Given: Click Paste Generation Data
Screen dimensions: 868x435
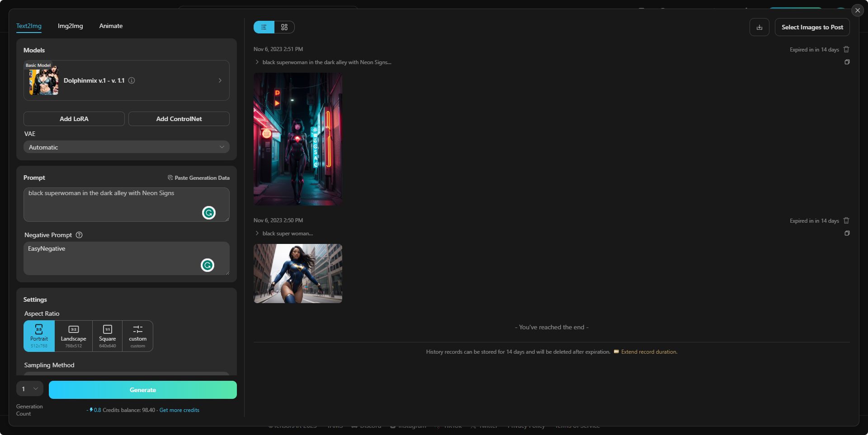Looking at the screenshot, I should 198,178.
